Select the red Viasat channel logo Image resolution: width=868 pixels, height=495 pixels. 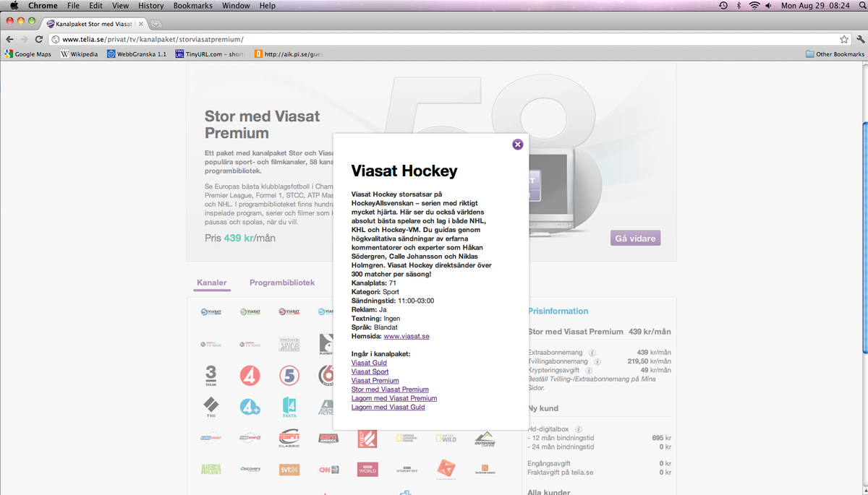point(289,311)
